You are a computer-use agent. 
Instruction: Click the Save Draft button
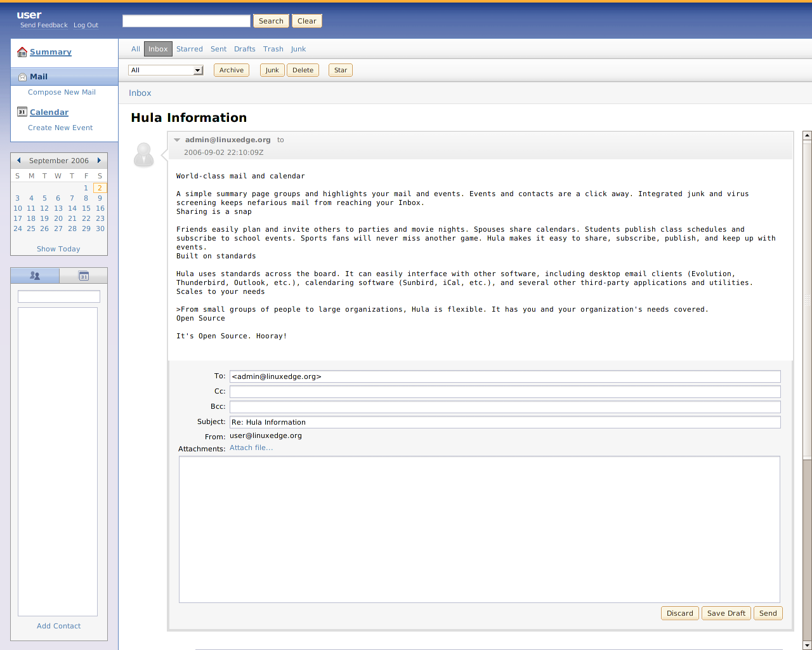[x=726, y=613]
